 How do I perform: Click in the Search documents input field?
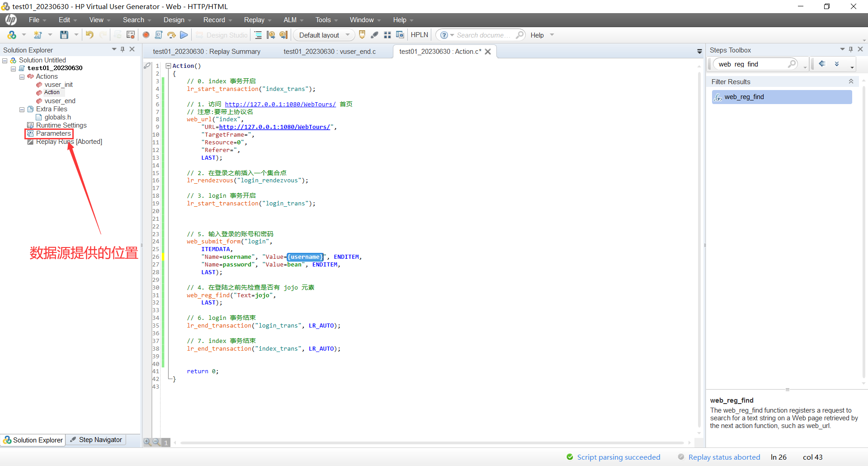pyautogui.click(x=484, y=35)
